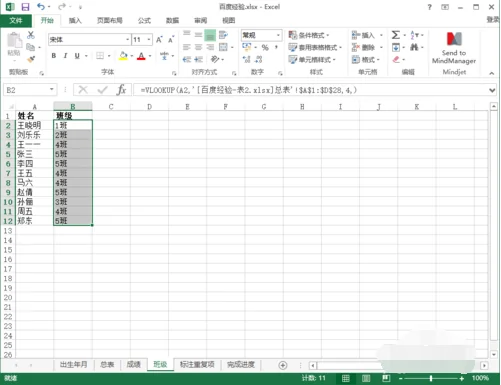Switch to the 插入 Insert ribbon tab
This screenshot has height=385, width=501.
[75, 21]
